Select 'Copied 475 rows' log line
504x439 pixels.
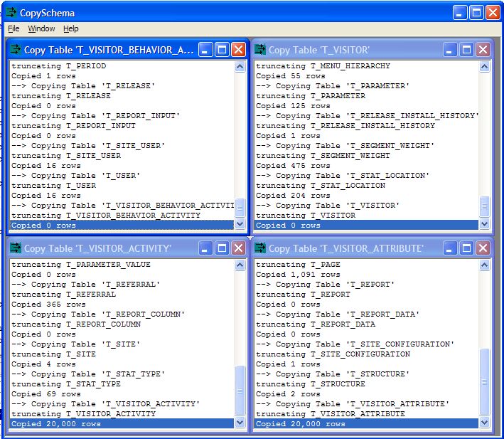(x=293, y=166)
